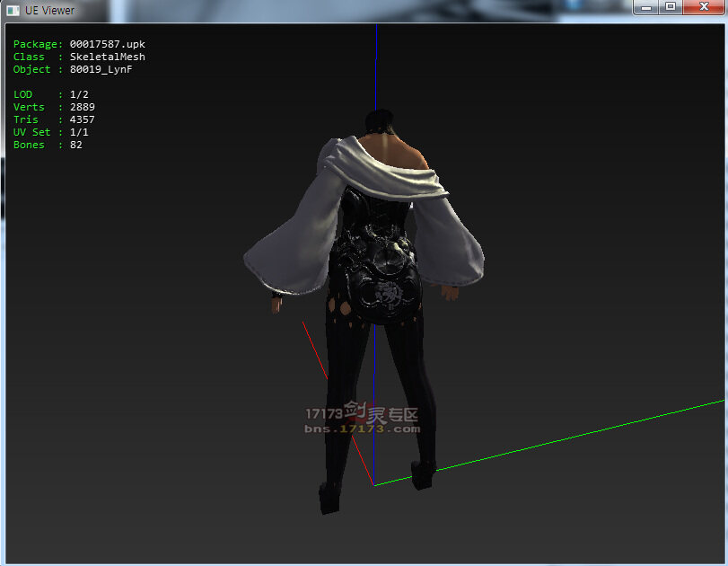Click the Tris label

(25, 119)
